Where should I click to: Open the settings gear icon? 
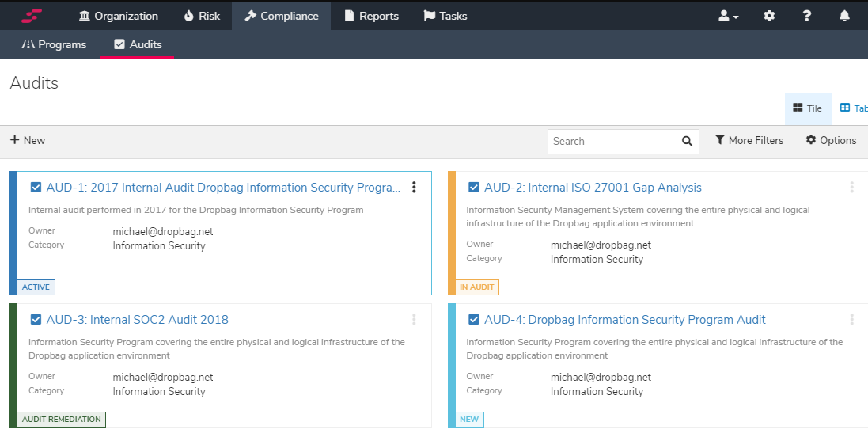(x=769, y=16)
